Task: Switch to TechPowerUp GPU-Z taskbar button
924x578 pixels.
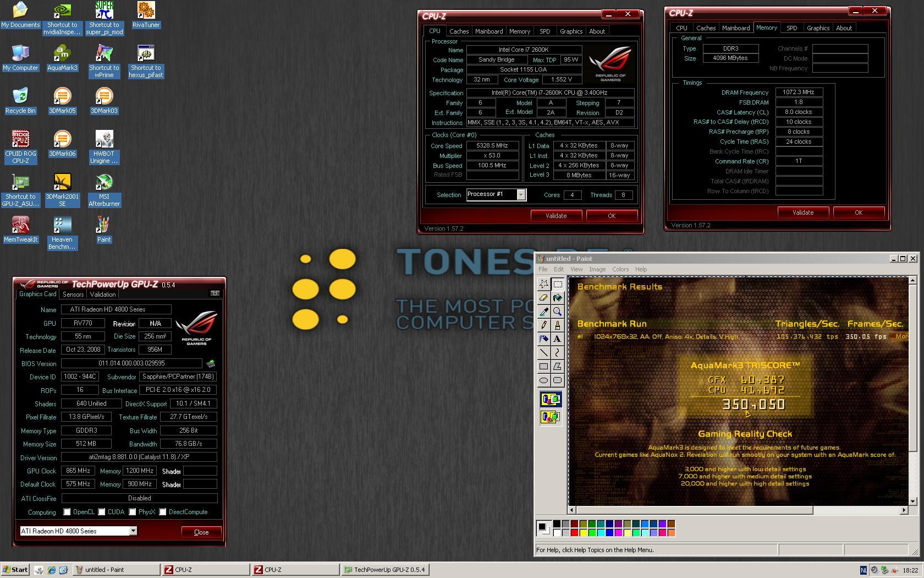Action: pyautogui.click(x=385, y=570)
